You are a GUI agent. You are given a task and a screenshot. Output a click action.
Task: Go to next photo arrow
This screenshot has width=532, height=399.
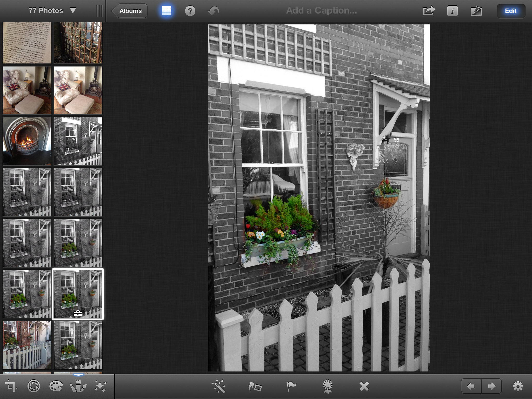click(491, 386)
